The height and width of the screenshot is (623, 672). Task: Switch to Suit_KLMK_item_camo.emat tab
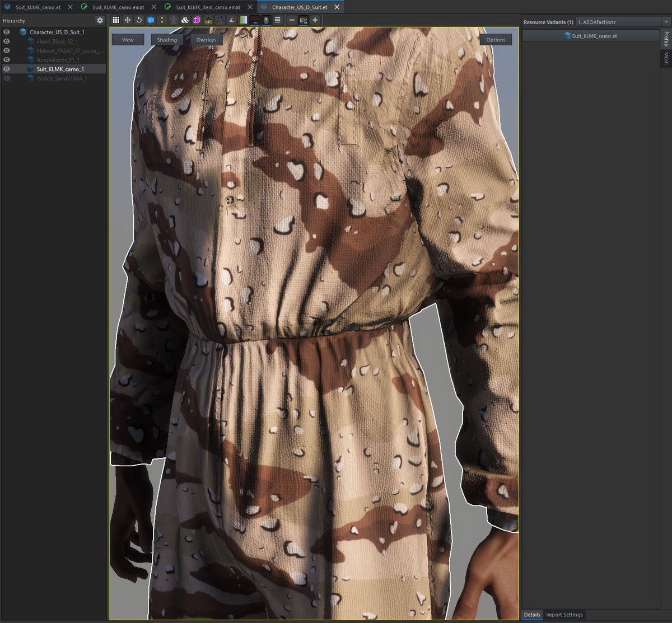point(208,7)
